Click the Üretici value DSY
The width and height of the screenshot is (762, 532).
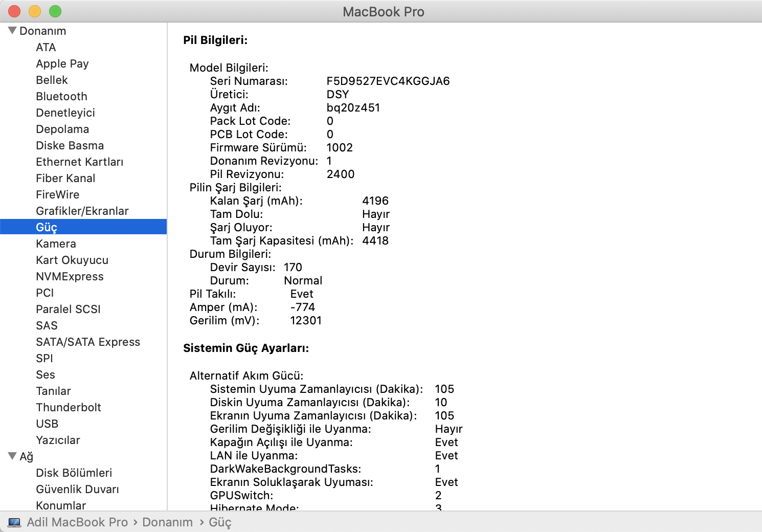click(338, 95)
